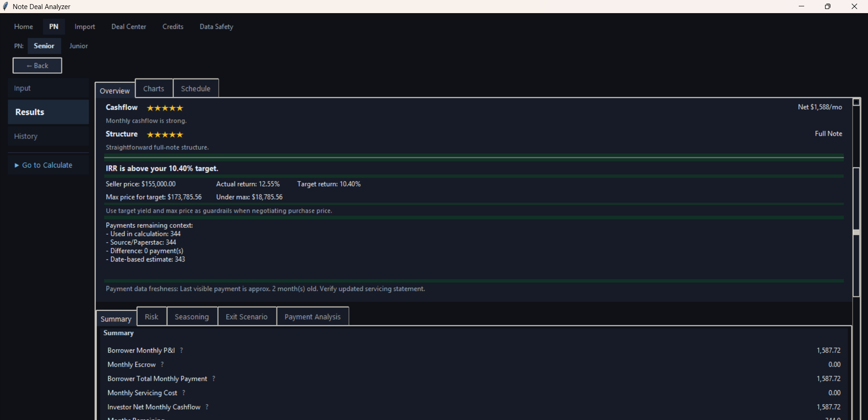868x420 pixels.
Task: Open the Credits page
Action: pyautogui.click(x=173, y=27)
